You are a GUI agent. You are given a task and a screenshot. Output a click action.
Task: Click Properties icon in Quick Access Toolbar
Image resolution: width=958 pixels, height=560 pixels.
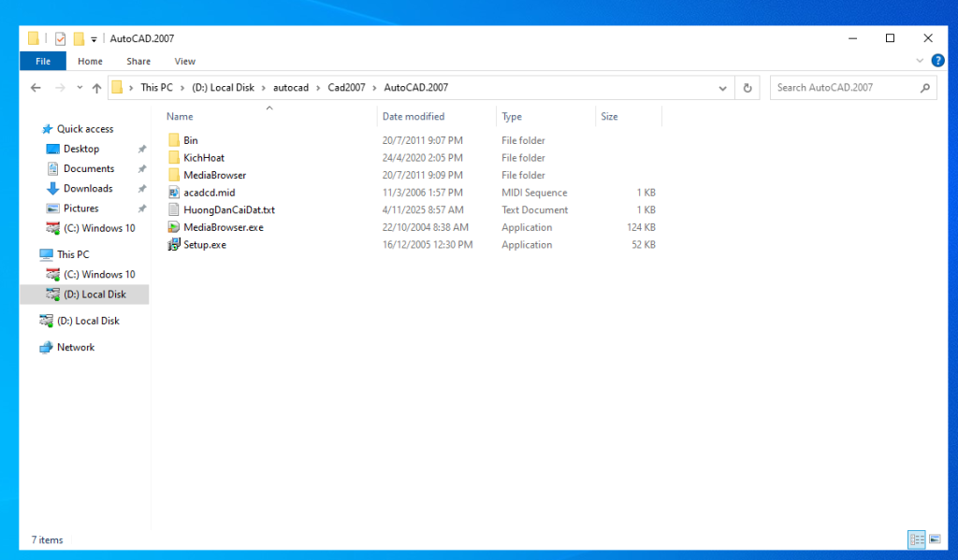click(61, 38)
